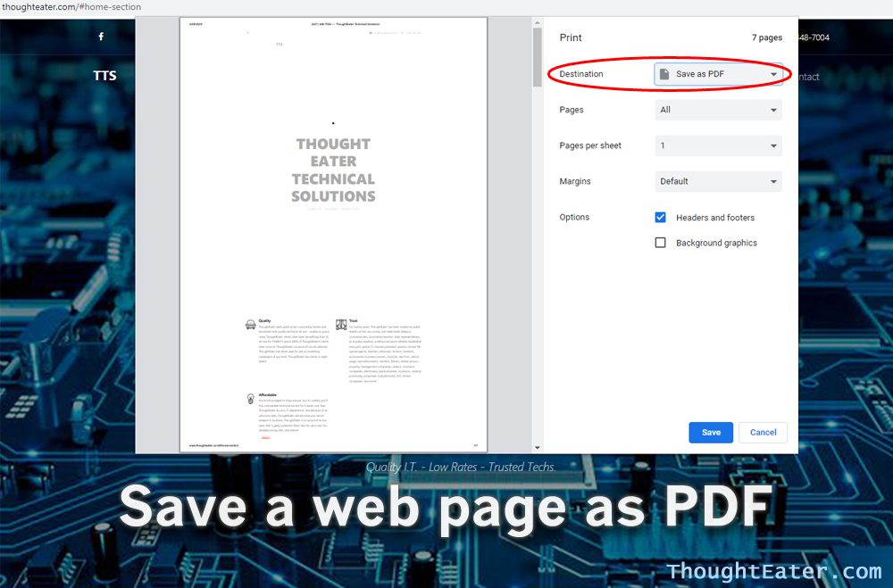Screen dimensions: 893x588
Task: Open the Destination dropdown showing Save as PDF
Action: coord(718,74)
